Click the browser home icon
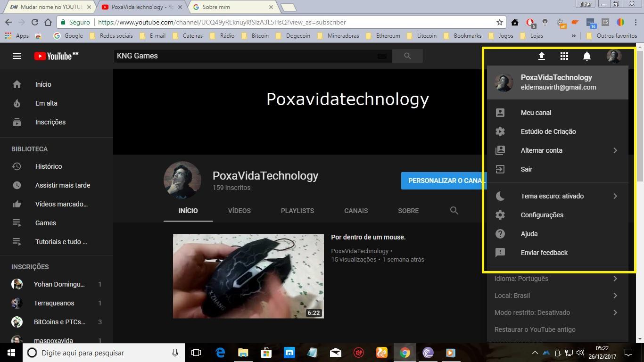 point(48,22)
